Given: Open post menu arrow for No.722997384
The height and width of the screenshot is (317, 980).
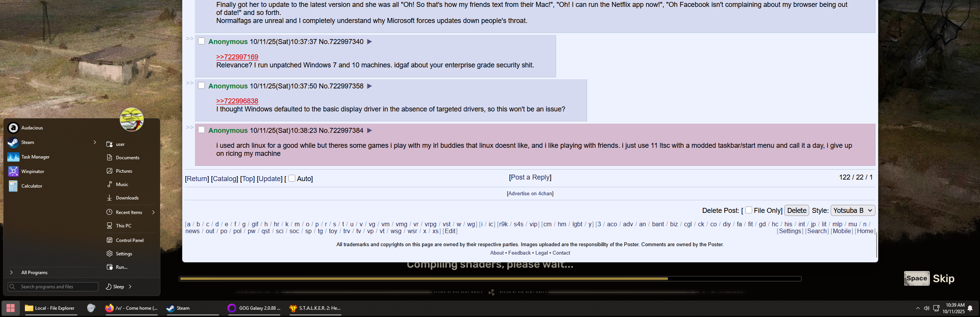Looking at the screenshot, I should pos(370,131).
